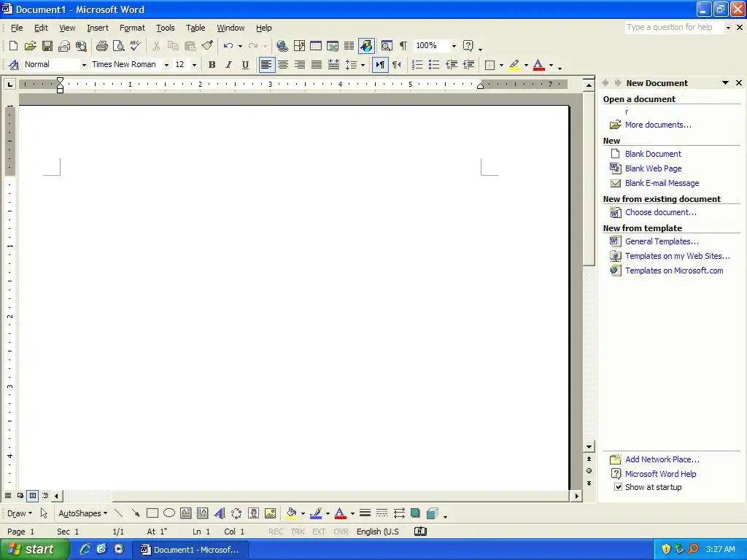
Task: Toggle Align Right
Action: 300,65
